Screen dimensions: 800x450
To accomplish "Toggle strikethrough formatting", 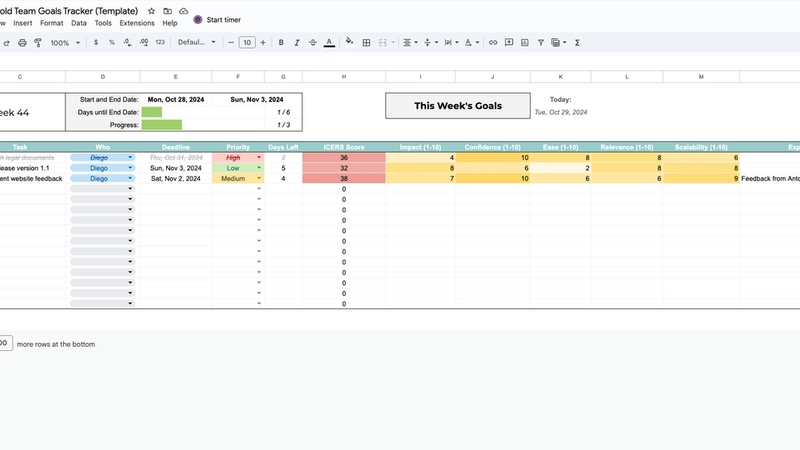I will pos(313,43).
